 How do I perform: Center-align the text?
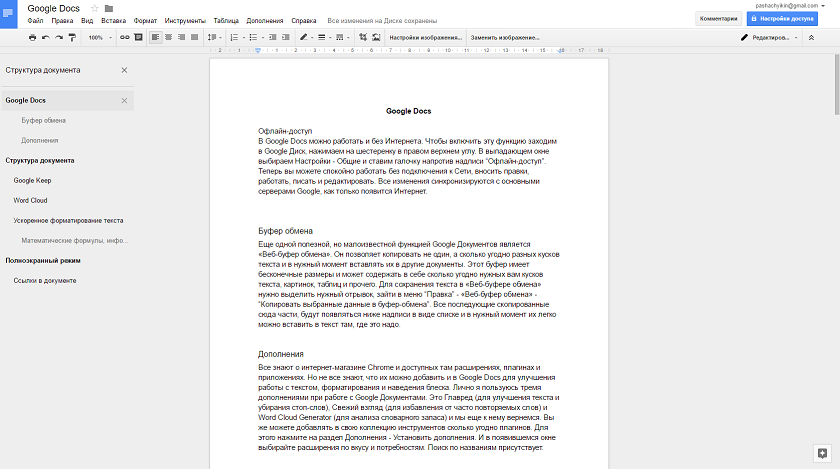point(168,38)
